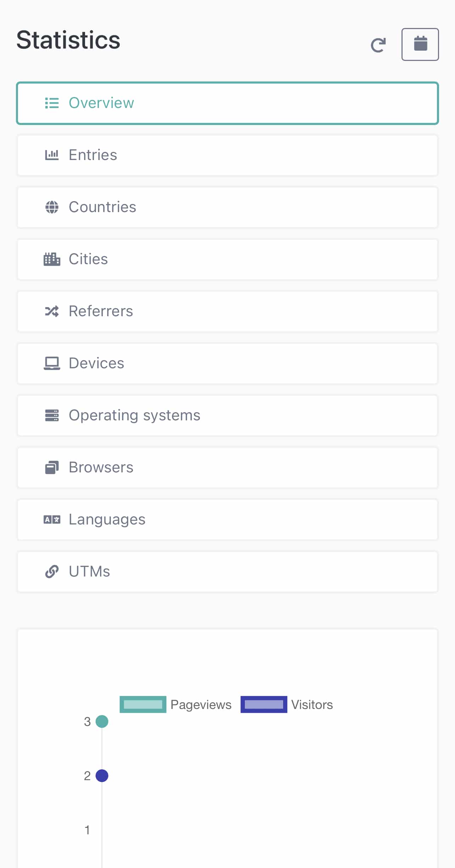Click the link icon for UTMs
Screen dimensions: 455x868
(52, 572)
